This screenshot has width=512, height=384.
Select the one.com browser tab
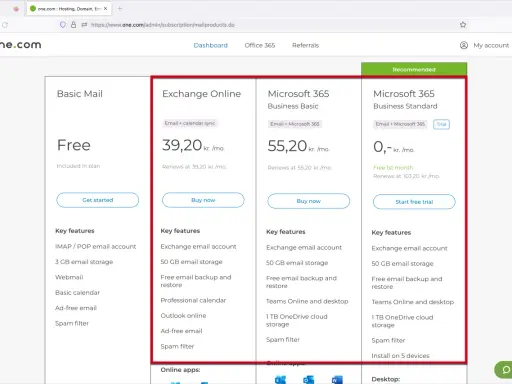point(69,9)
